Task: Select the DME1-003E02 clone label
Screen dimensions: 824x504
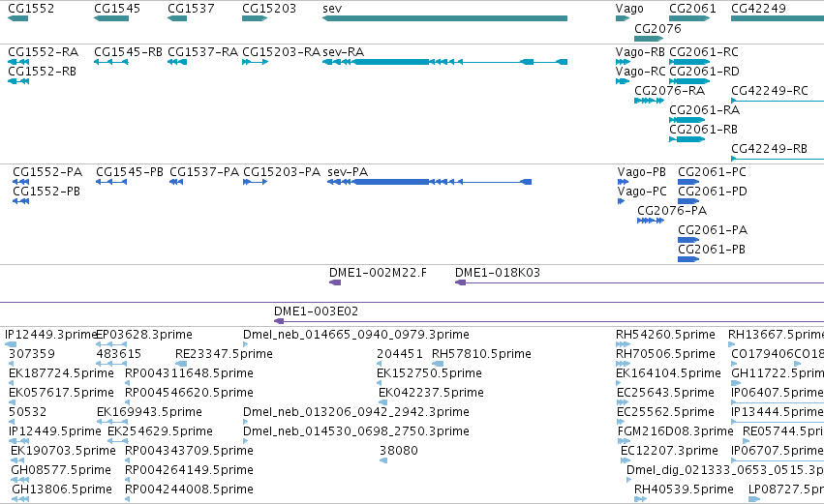Action: [x=317, y=311]
